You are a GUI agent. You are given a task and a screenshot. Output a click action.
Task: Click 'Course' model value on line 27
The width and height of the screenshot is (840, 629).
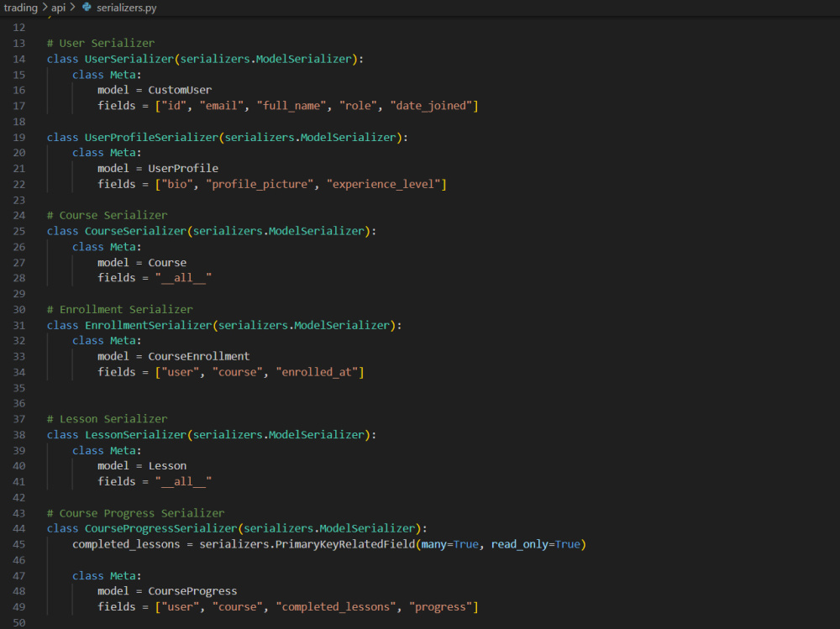tap(167, 263)
